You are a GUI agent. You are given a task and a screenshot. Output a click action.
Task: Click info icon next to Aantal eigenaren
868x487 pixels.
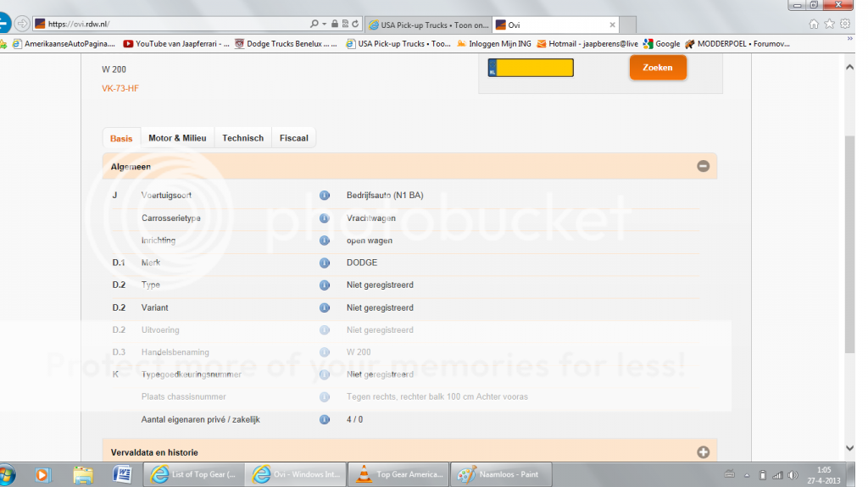(325, 419)
